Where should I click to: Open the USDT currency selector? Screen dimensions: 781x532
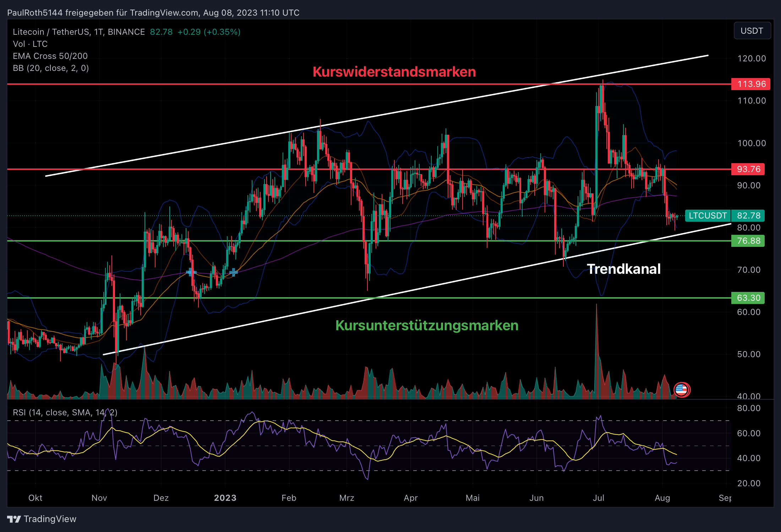752,31
